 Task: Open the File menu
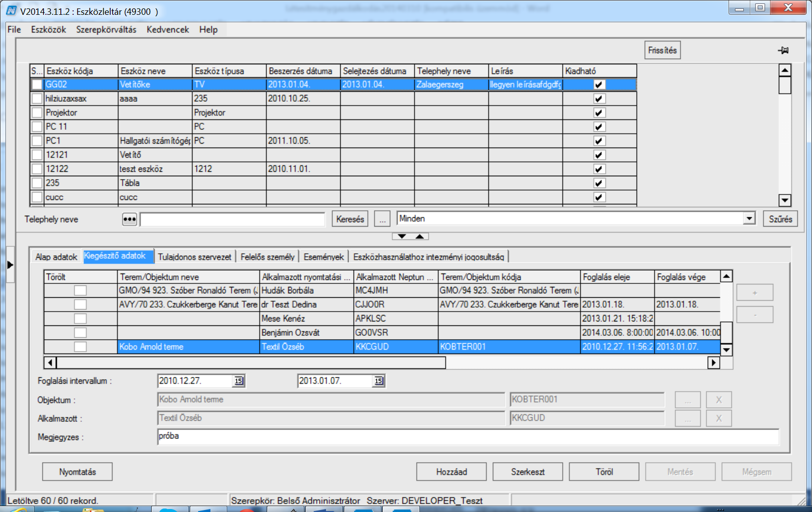pos(14,30)
